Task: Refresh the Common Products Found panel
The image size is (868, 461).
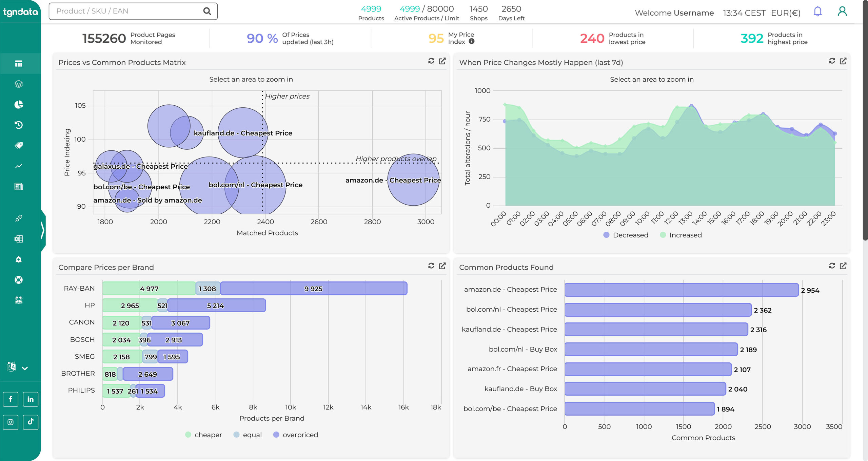Action: click(x=832, y=266)
